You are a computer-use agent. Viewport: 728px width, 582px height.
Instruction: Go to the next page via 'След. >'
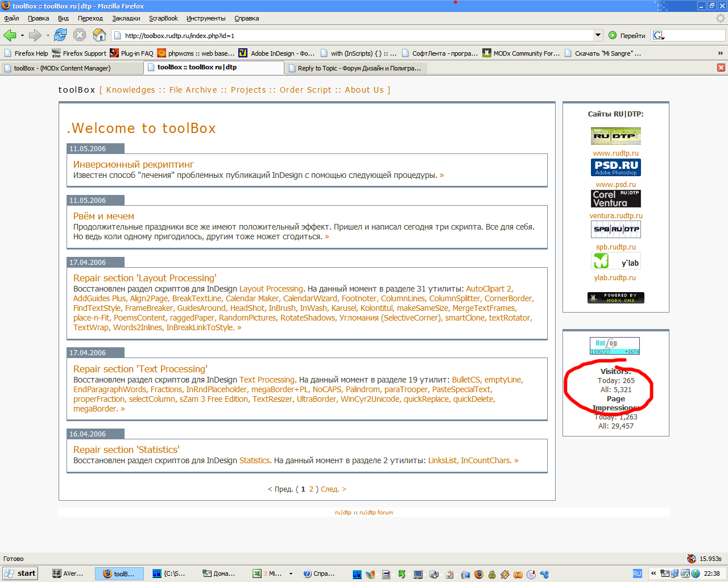click(x=333, y=489)
